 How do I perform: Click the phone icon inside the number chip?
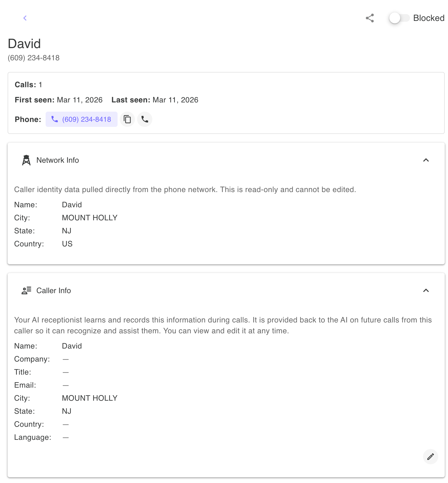click(55, 119)
